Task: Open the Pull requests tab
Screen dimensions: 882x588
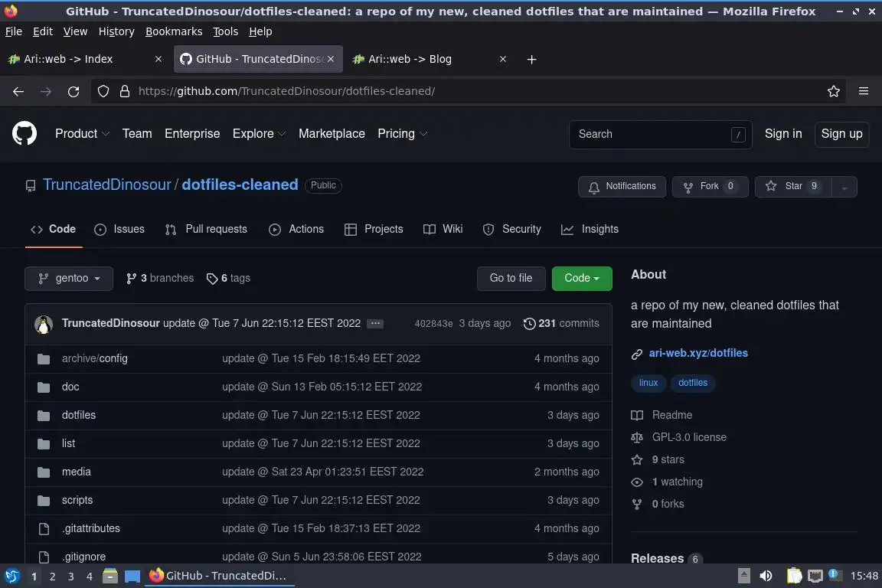Action: [x=206, y=230]
